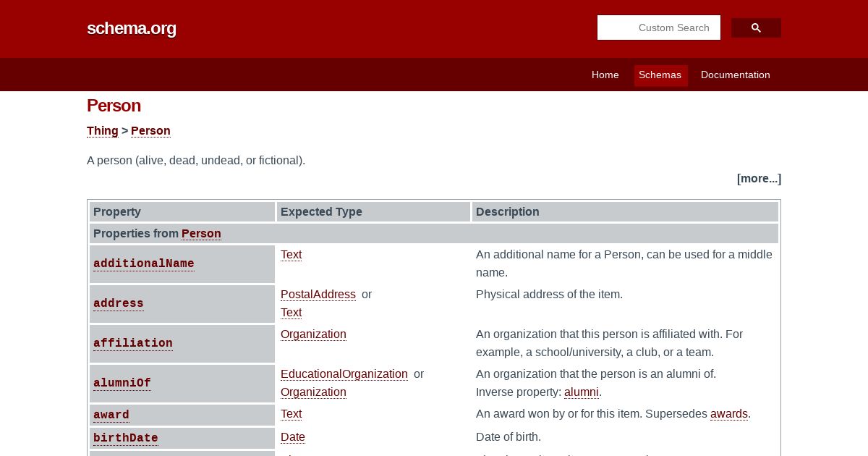Open Text type in award row
This screenshot has height=456, width=868.
[291, 414]
